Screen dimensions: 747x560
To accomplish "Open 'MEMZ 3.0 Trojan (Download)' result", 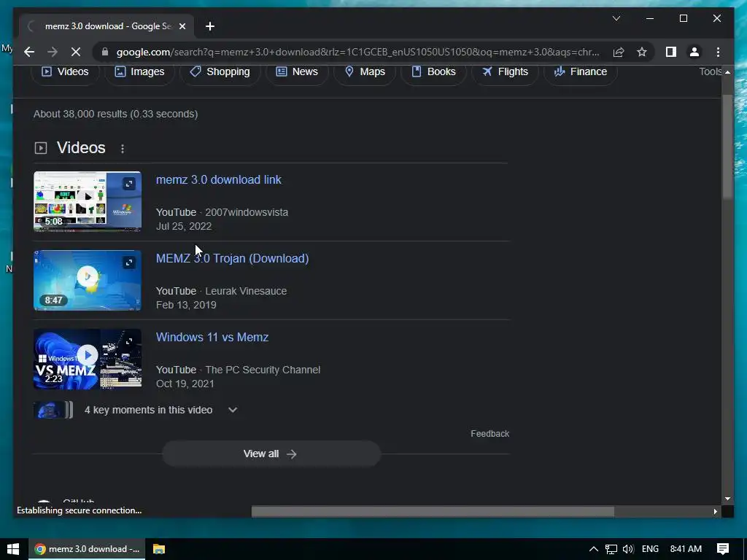I will [x=233, y=258].
